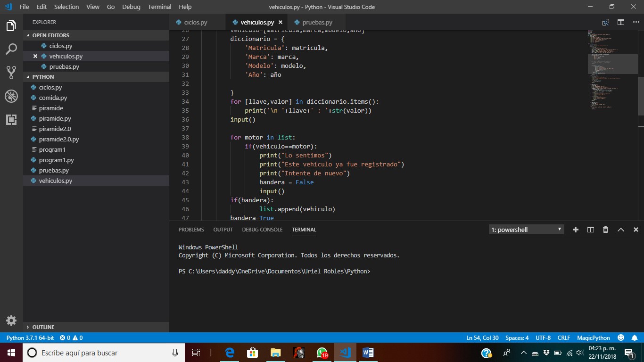Add a new terminal with the plus icon
This screenshot has height=362, width=644.
(575, 230)
